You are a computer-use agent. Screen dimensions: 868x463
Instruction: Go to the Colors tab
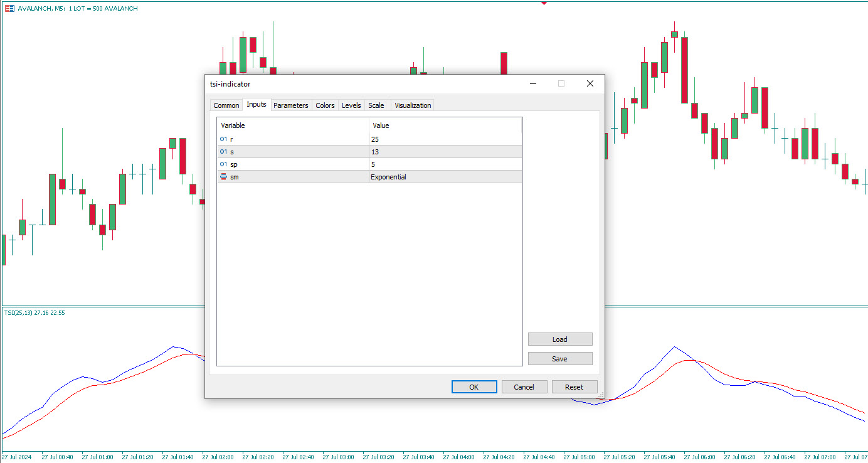tap(325, 105)
